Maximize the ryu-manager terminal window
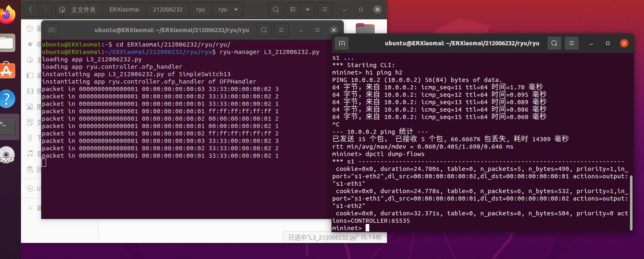644x259 pixels. (317, 30)
